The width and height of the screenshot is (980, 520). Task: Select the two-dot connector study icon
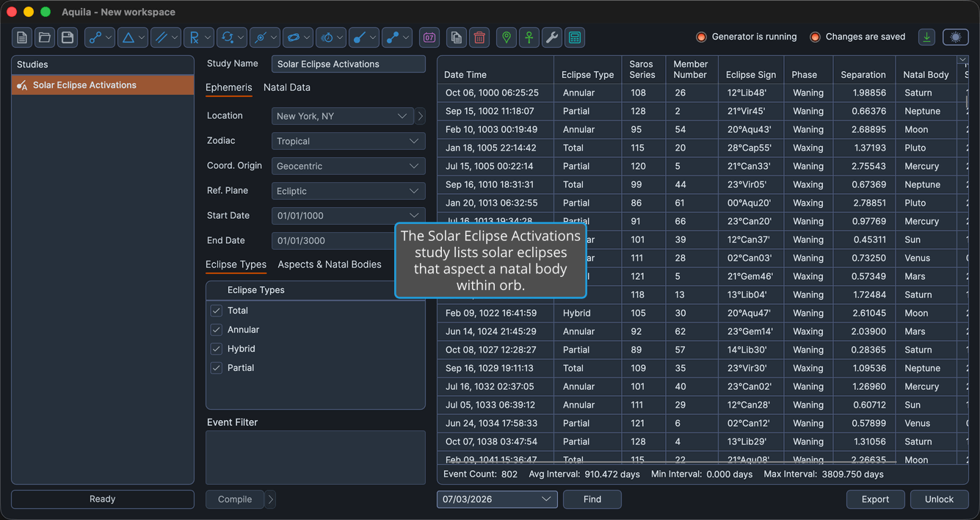(393, 37)
